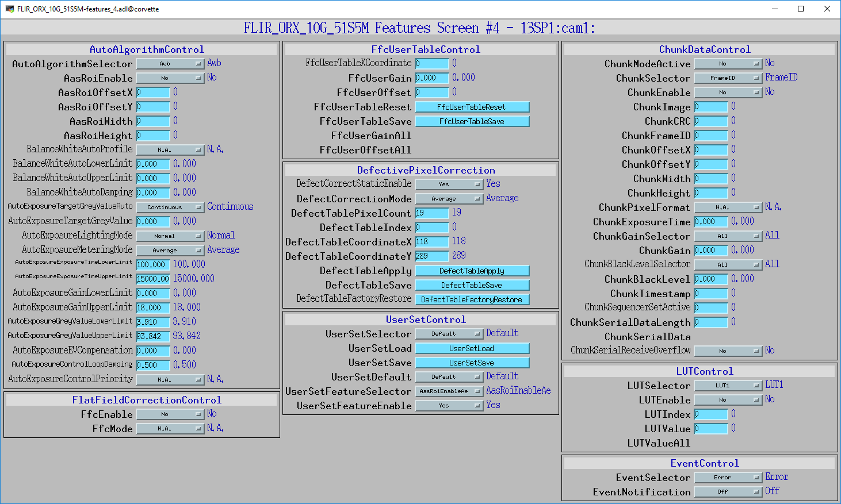
Task: Open the FfcEnable dropdown
Action: tap(170, 414)
